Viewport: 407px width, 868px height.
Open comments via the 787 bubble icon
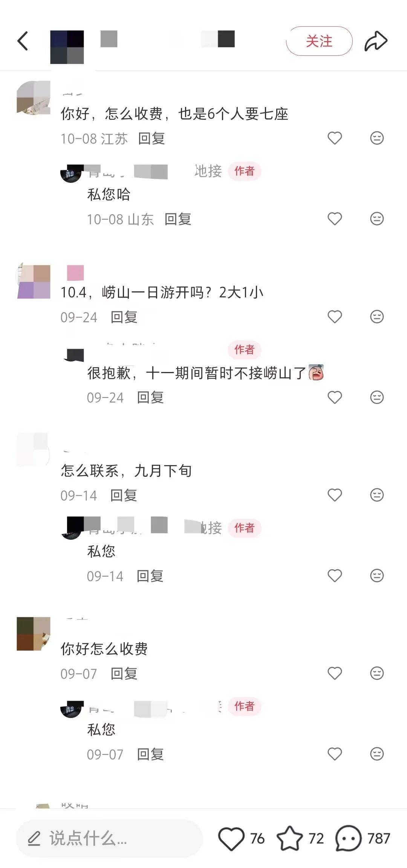pyautogui.click(x=348, y=839)
